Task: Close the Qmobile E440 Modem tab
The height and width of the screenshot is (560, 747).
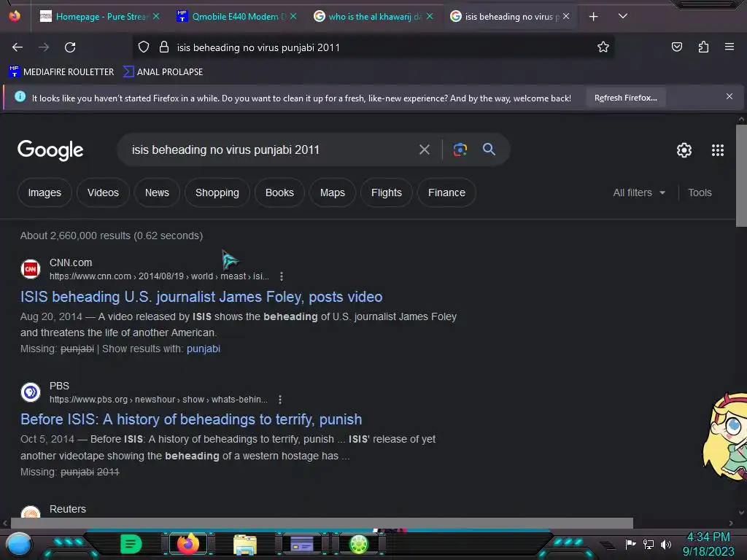Action: tap(293, 16)
